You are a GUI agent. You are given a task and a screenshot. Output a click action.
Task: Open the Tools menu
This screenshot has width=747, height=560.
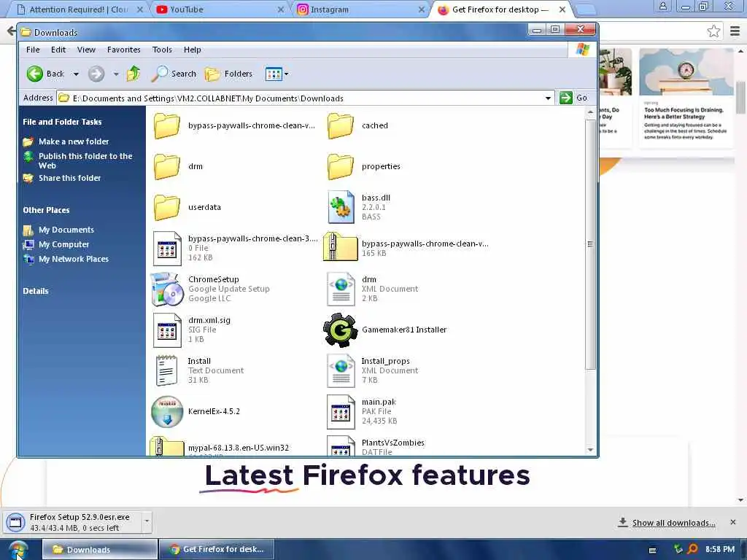pyautogui.click(x=162, y=50)
